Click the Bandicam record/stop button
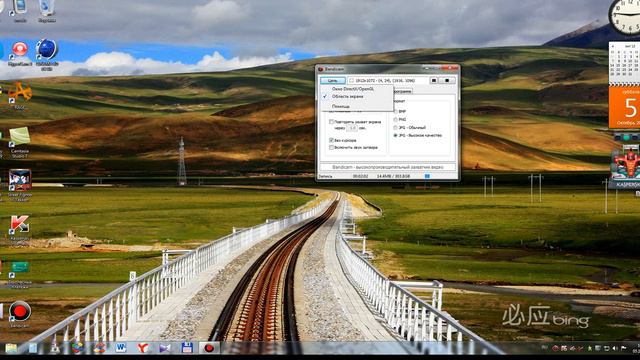This screenshot has height=360, width=640. [447, 80]
